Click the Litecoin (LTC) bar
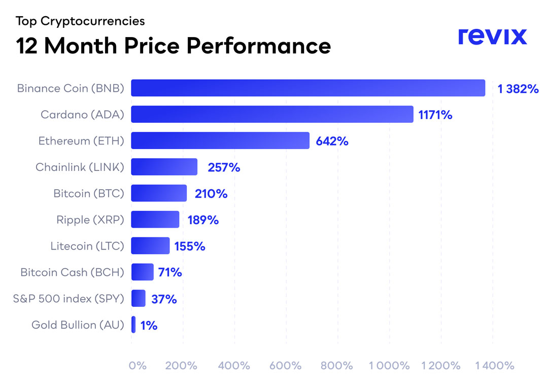Image resolution: width=547 pixels, height=392 pixels. point(150,246)
